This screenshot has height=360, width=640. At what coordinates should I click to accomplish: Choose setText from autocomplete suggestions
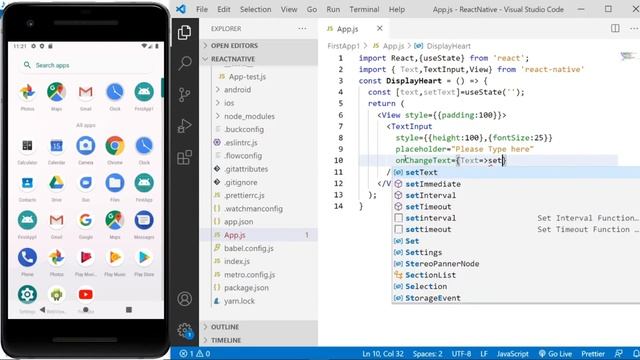click(x=516, y=172)
